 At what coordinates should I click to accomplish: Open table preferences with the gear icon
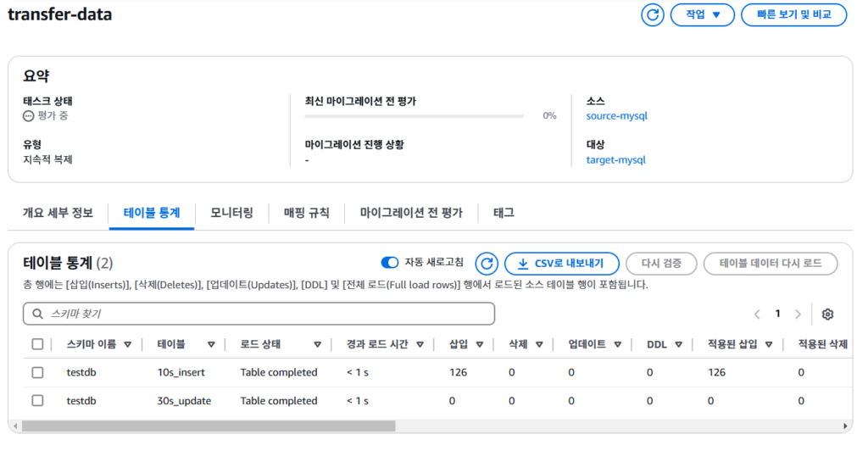click(828, 314)
